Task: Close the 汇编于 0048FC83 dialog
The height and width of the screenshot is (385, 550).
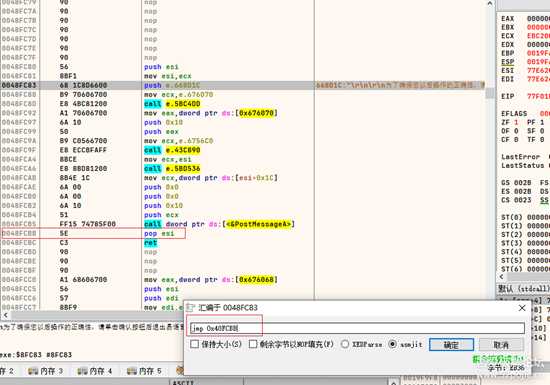Action: point(522,308)
